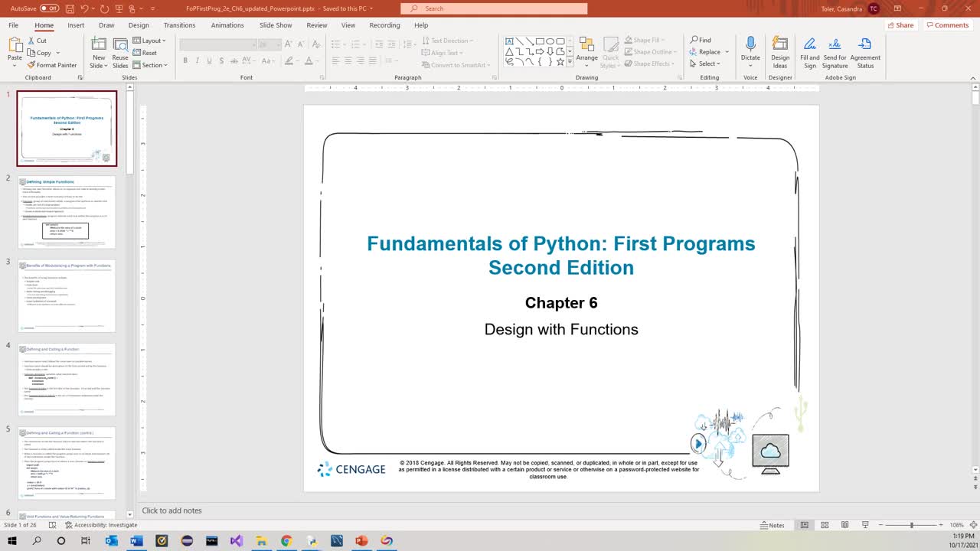Open the Reuse Slides pane
This screenshot has width=980, height=551.
120,52
